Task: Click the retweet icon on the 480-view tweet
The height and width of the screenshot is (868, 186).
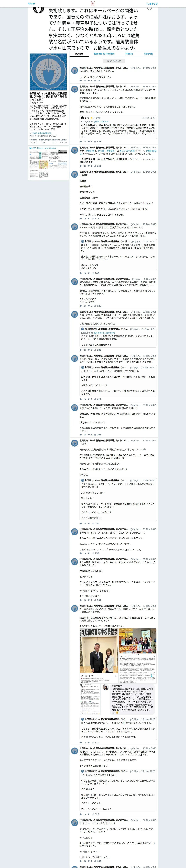Action: [x=84, y=861]
